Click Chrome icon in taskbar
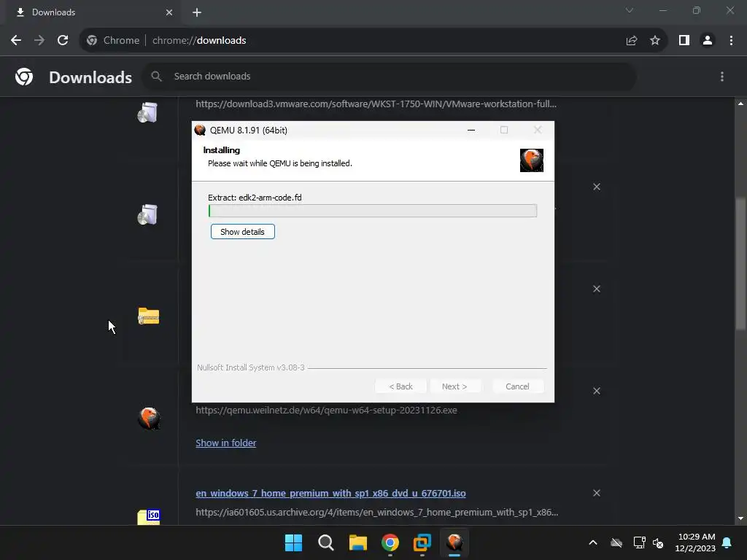 390,542
